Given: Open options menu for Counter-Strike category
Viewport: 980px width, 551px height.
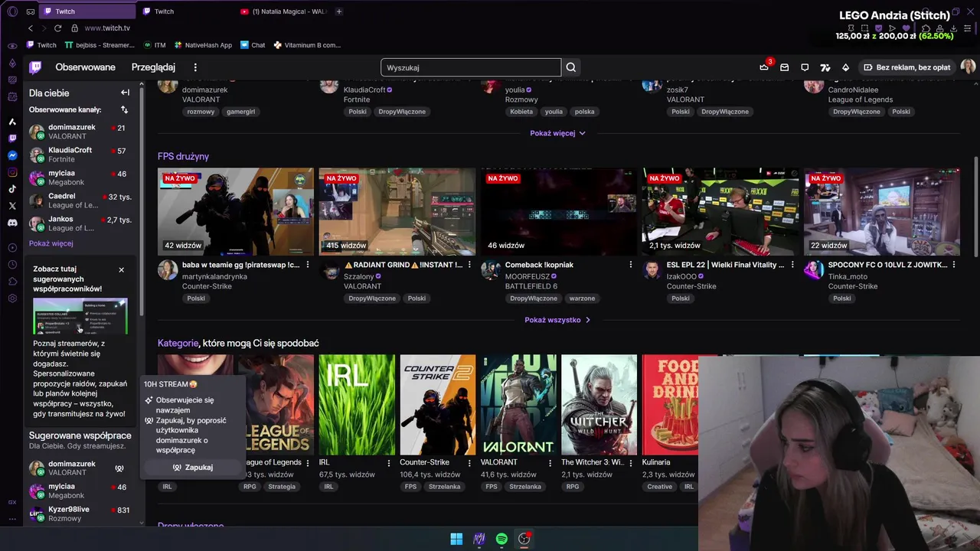Looking at the screenshot, I should (x=469, y=462).
